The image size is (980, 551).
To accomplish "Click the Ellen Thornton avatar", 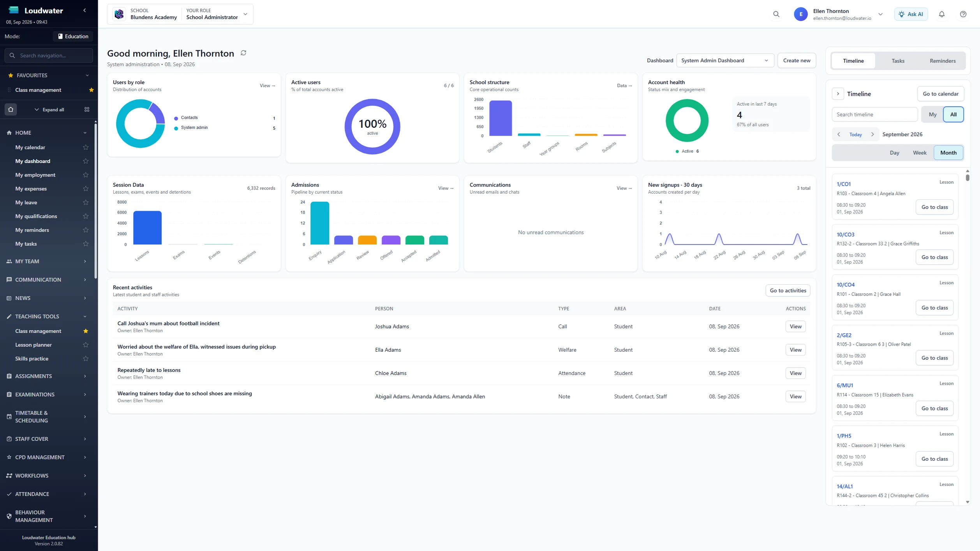I will [801, 14].
